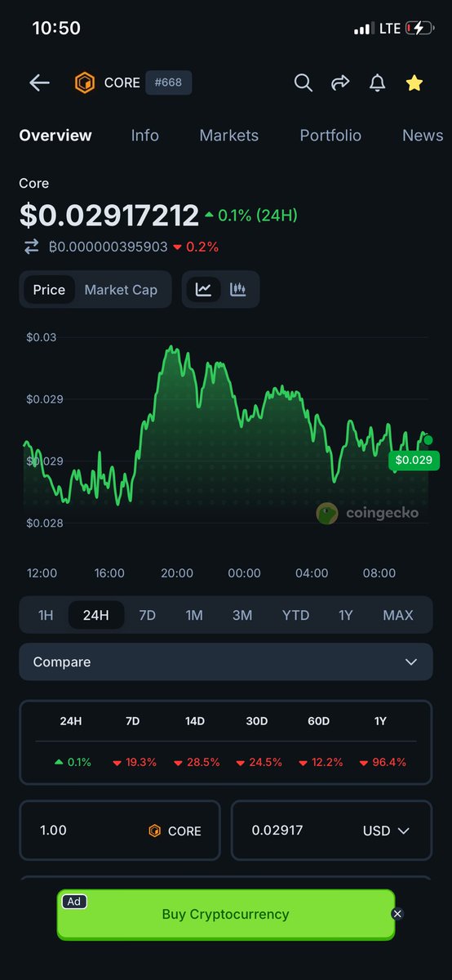Choose the MAX time range
452x980 pixels.
tap(398, 615)
